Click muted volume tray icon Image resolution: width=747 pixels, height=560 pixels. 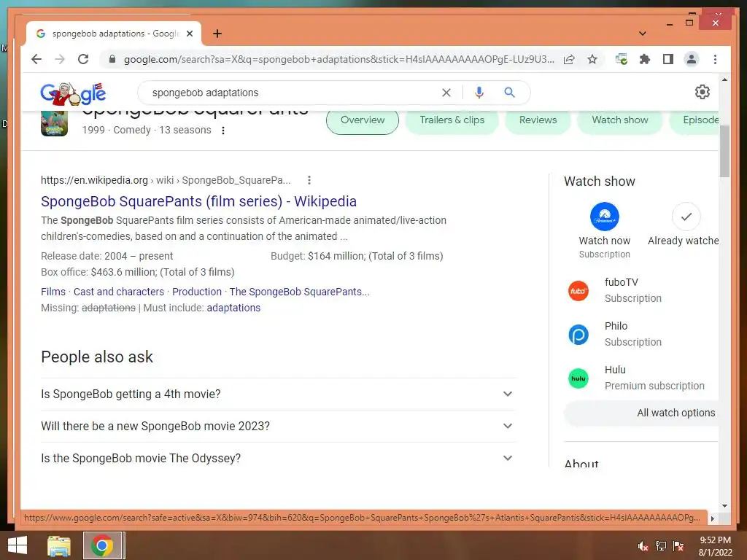click(x=643, y=546)
